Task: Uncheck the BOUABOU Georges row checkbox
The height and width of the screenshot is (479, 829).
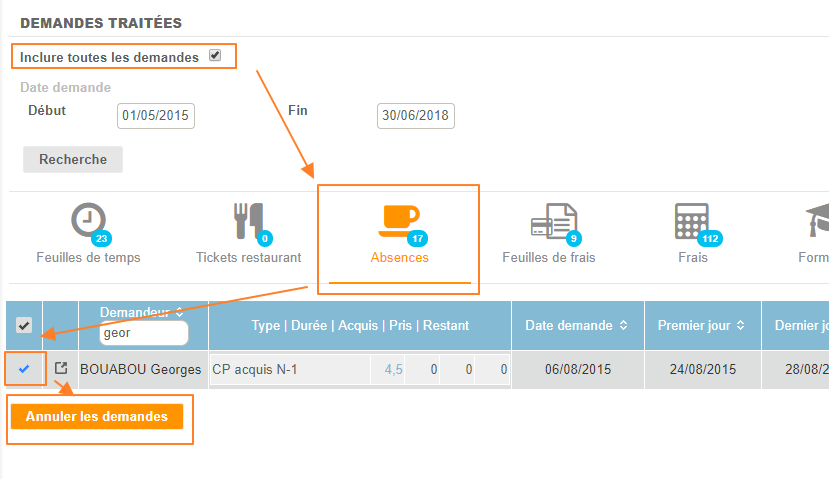Action: click(24, 369)
